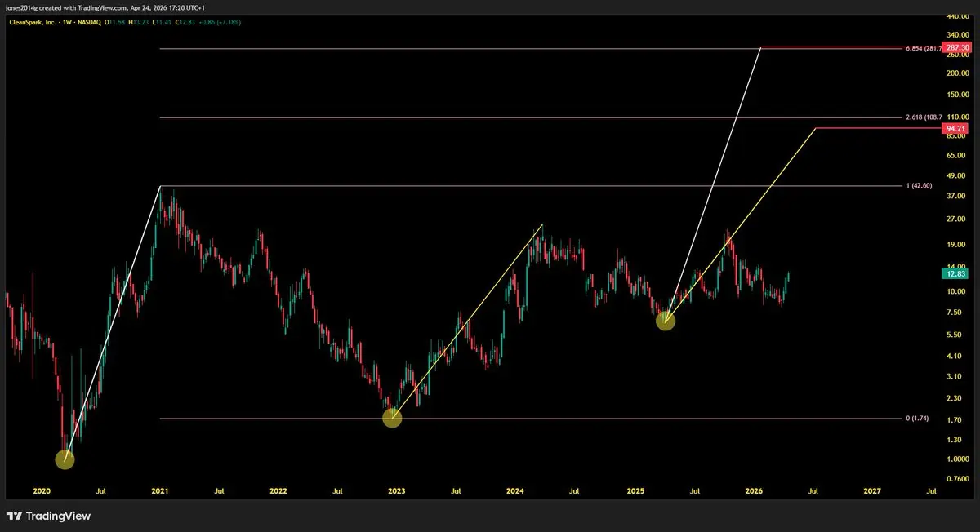Click the jones2014g author header text

pyautogui.click(x=21, y=8)
